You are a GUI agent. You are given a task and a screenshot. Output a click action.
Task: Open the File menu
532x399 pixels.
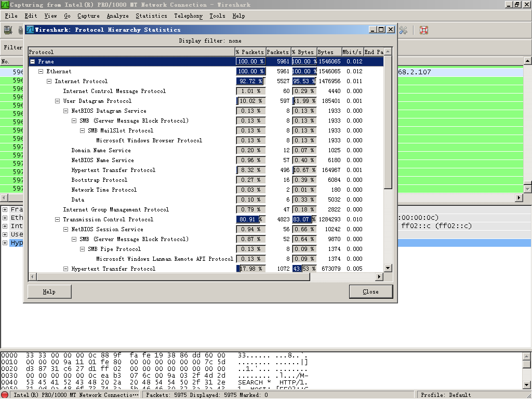[11, 16]
